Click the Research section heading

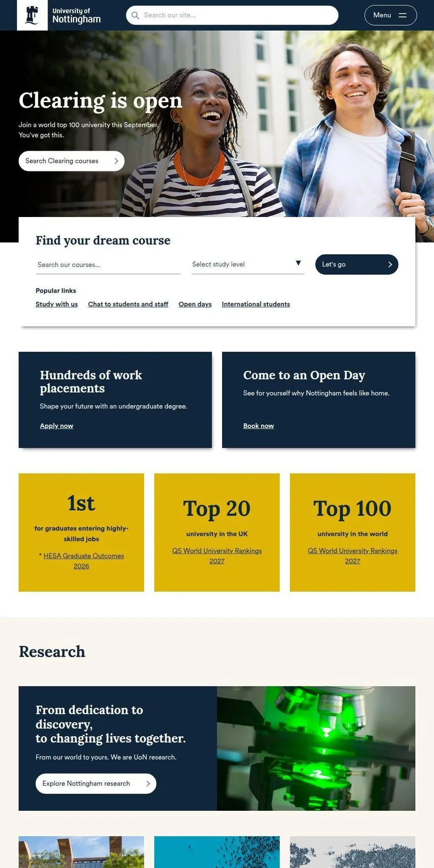coord(52,652)
